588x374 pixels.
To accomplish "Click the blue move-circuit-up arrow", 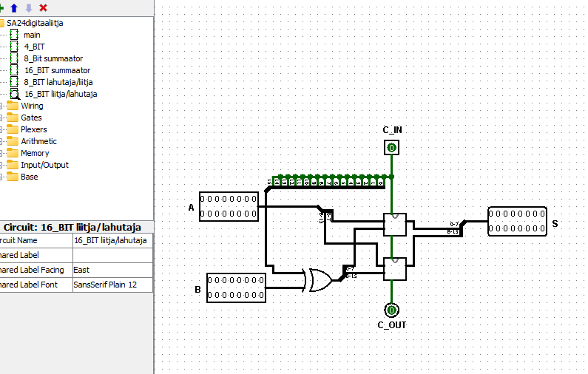I will (14, 7).
